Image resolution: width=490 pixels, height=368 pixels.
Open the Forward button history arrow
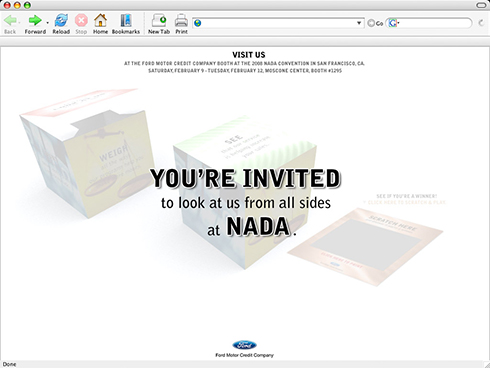(47, 23)
